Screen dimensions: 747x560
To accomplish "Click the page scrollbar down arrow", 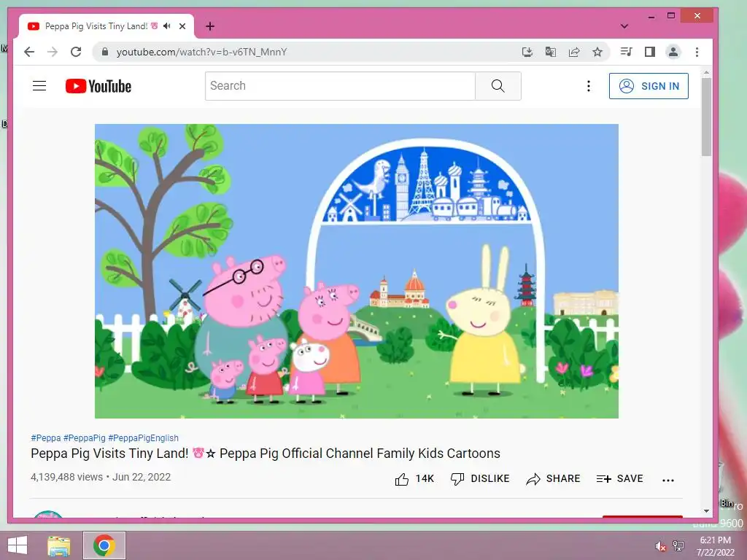I will coord(706,511).
